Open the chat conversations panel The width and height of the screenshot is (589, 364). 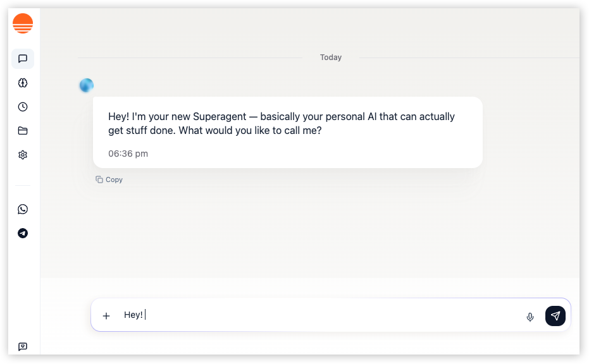click(x=23, y=58)
